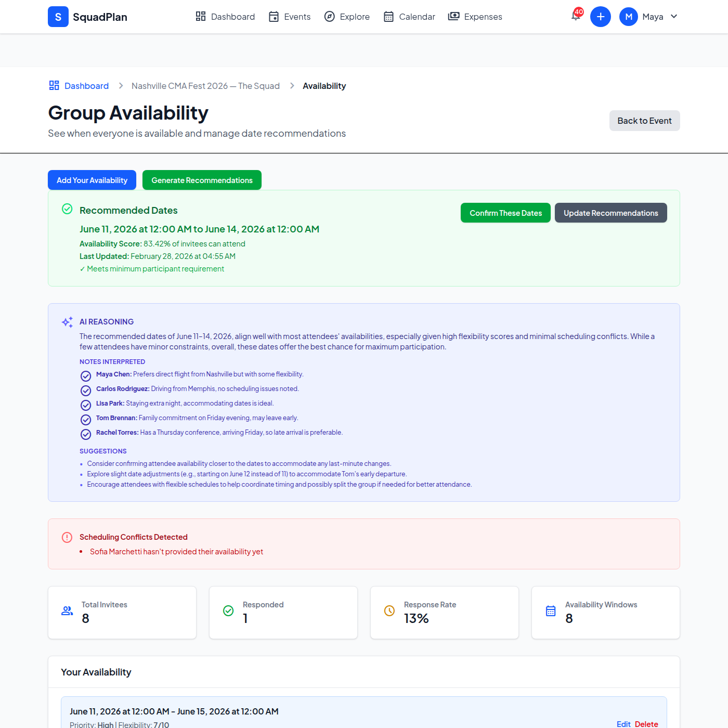Screen dimensions: 728x728
Task: Click the check circle beside Tom Brennan
Action: [x=86, y=420]
